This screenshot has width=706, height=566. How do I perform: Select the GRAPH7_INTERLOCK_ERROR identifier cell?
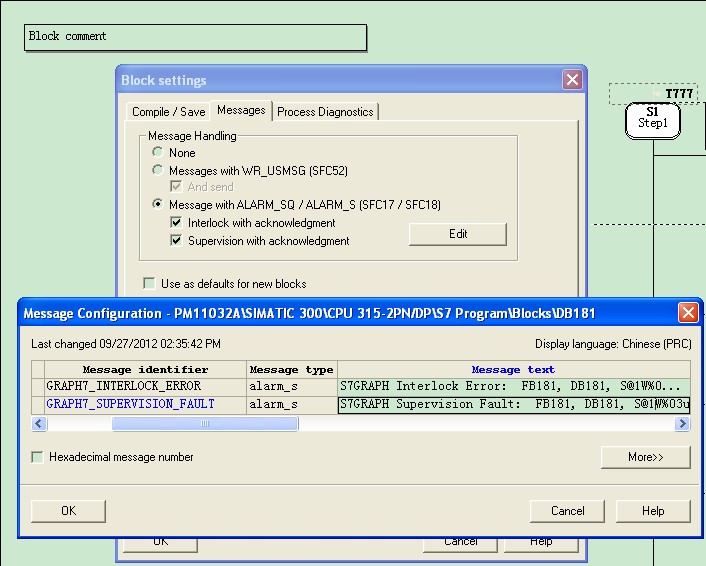click(145, 386)
